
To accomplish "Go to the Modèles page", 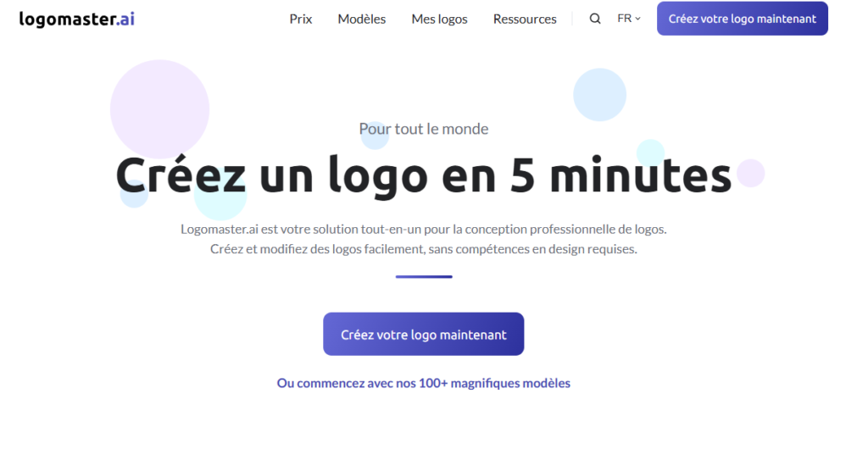I will click(x=361, y=19).
